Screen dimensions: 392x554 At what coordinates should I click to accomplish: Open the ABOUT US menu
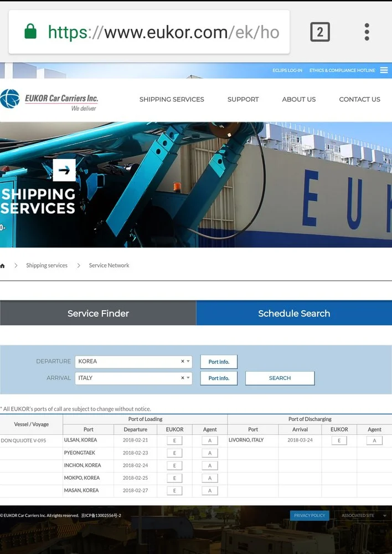tap(299, 99)
